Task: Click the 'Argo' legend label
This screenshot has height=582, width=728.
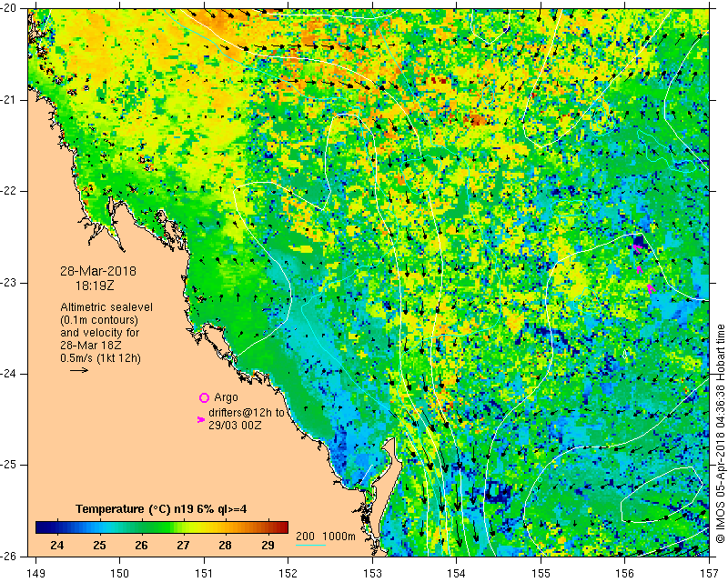Action: click(x=226, y=397)
